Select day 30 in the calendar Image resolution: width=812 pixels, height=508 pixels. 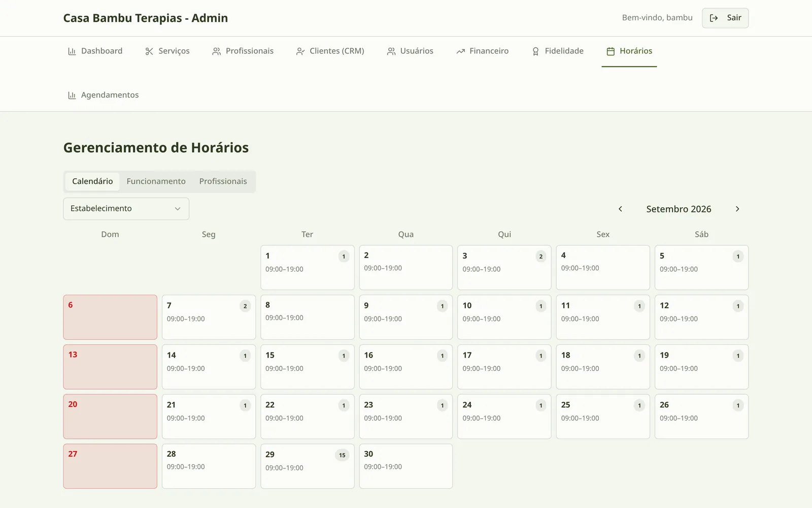tap(406, 466)
